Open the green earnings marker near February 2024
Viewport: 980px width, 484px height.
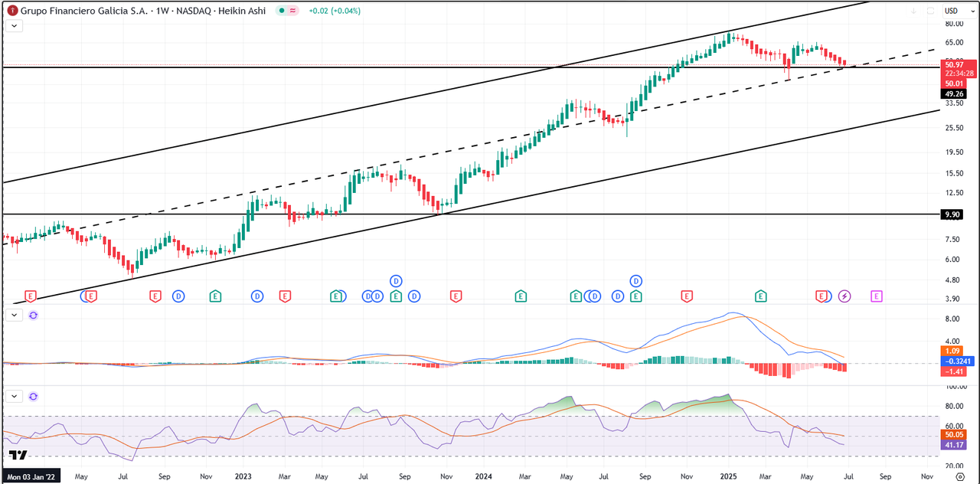(x=521, y=296)
